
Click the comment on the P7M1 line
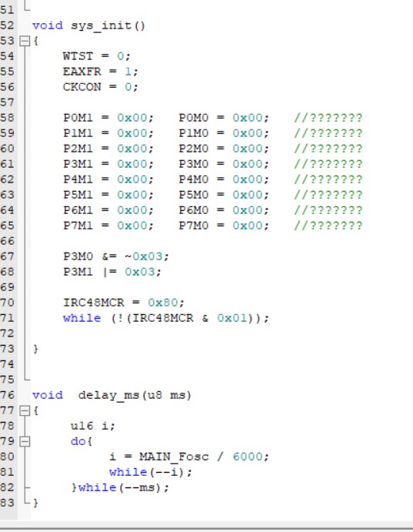tap(328, 226)
